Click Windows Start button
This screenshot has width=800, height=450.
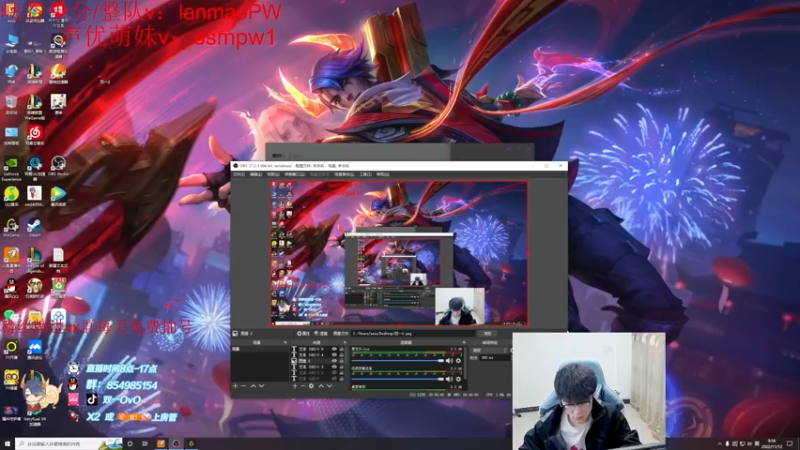pos(7,444)
